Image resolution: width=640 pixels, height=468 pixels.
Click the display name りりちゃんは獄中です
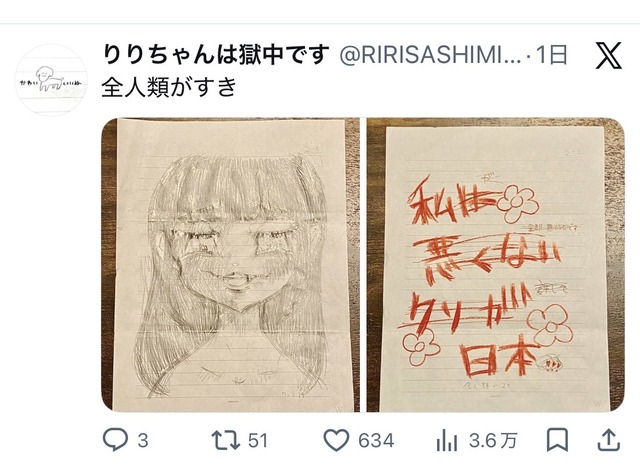(216, 54)
